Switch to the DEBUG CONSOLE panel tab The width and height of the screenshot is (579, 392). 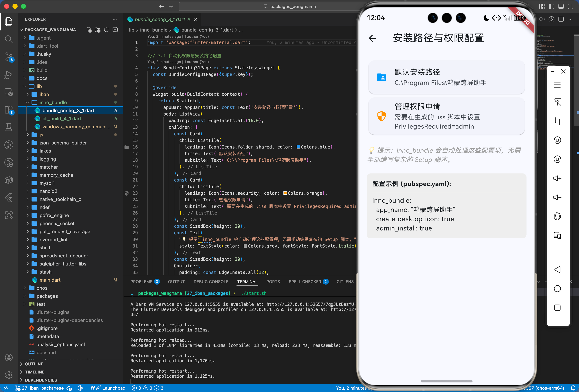pyautogui.click(x=211, y=282)
